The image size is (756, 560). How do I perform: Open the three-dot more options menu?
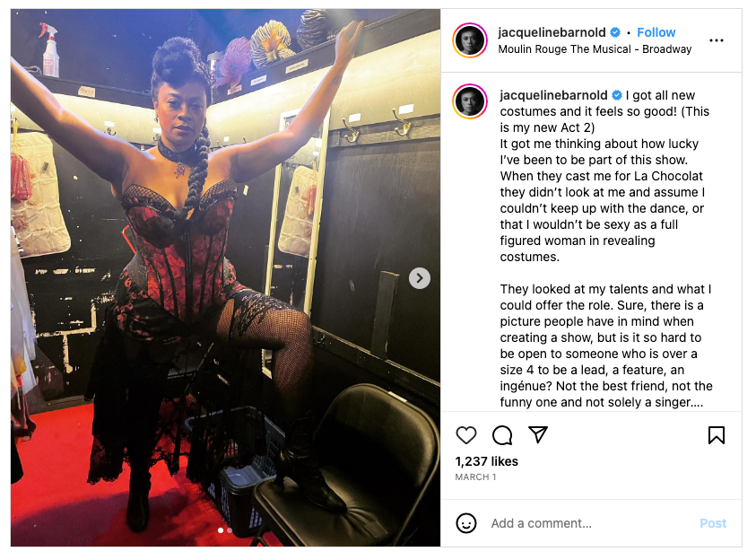tap(716, 40)
